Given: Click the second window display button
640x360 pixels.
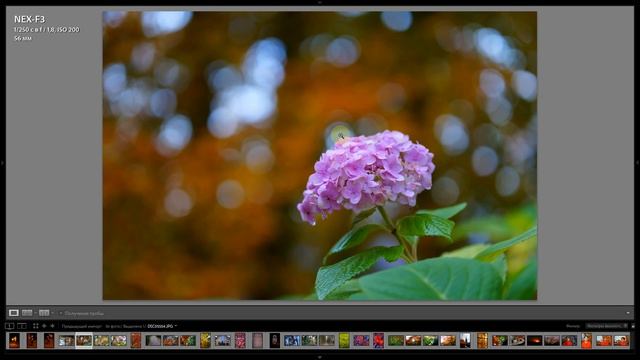Looking at the screenshot, I should tap(22, 326).
